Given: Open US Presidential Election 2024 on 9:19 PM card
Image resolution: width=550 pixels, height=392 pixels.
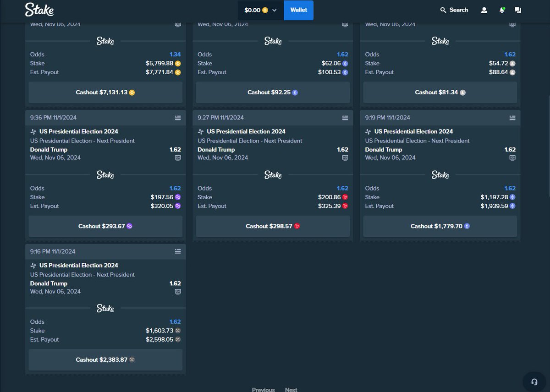Looking at the screenshot, I should [413, 131].
